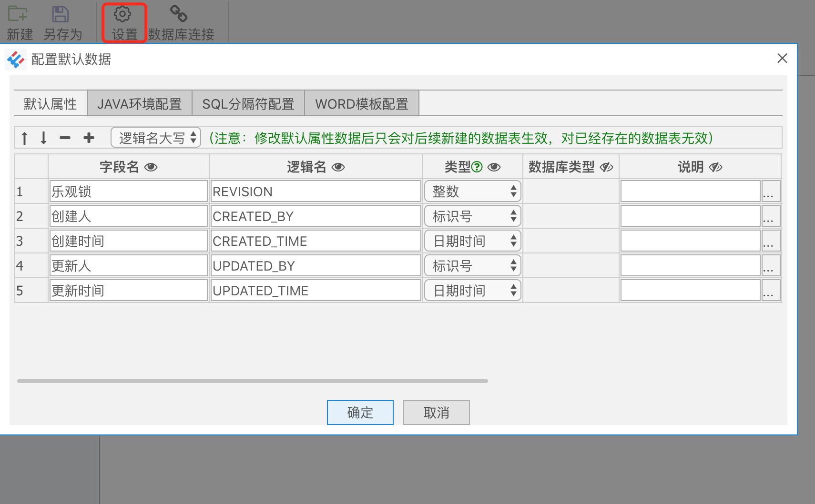
Task: Select row number 1 header
Action: click(x=31, y=192)
